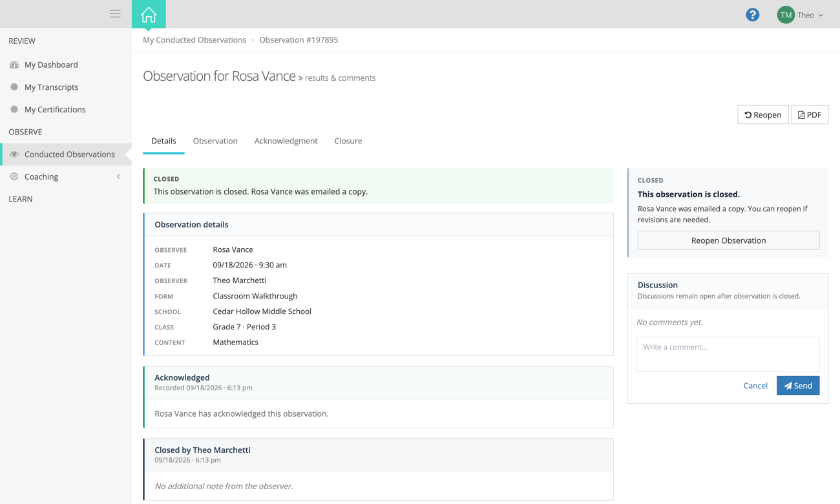This screenshot has width=840, height=504.
Task: Open My Dashboard
Action: click(x=51, y=65)
